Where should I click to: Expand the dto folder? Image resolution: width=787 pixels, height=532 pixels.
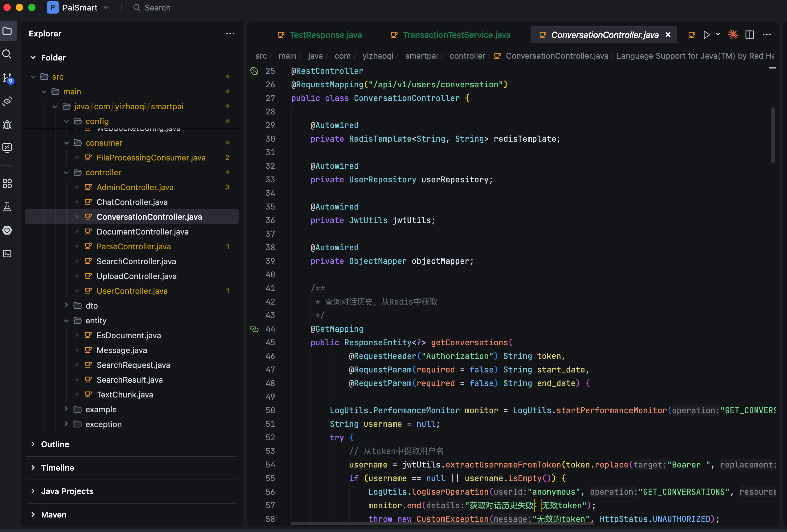[x=67, y=305]
